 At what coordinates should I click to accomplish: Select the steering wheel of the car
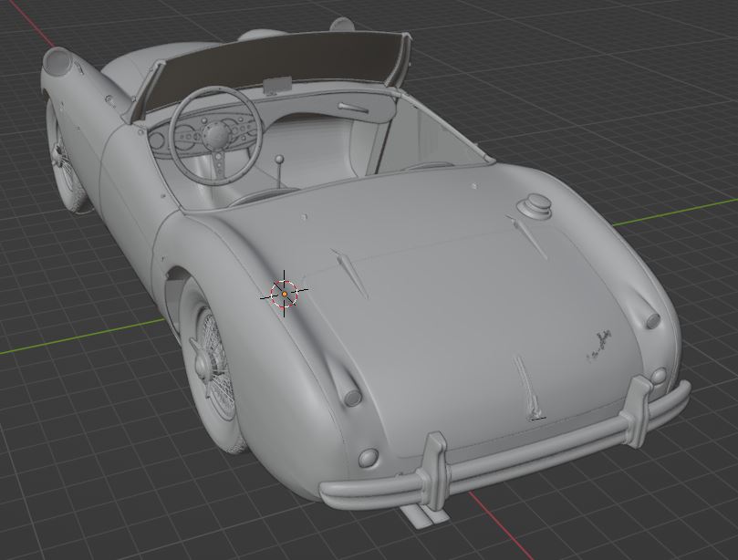216,132
